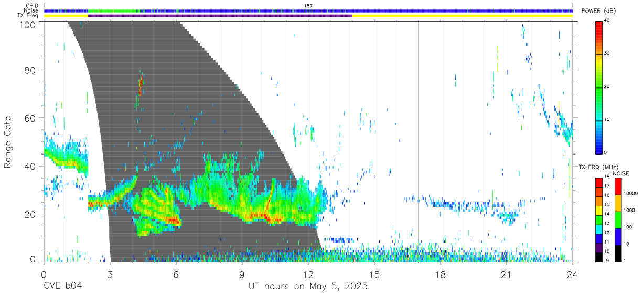
Task: Pick the cyan 12–13 MHz TX FRQ swatch
Action: tap(599, 229)
